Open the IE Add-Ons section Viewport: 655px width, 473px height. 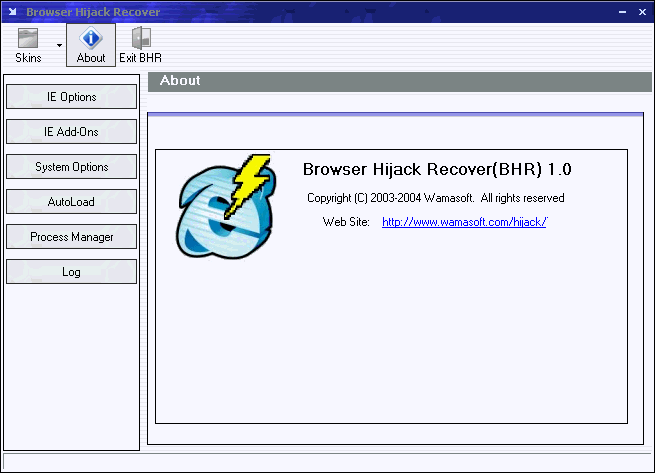click(71, 132)
